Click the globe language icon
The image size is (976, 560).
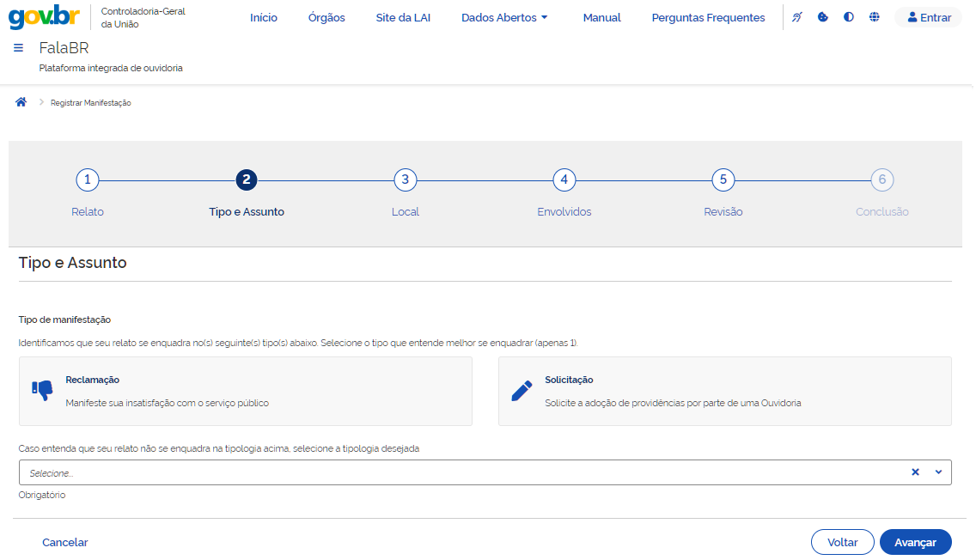pyautogui.click(x=875, y=17)
